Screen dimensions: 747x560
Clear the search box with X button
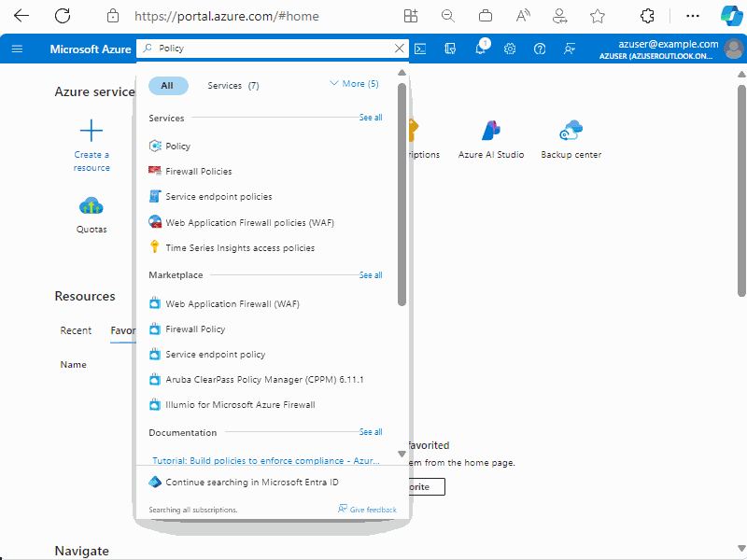click(400, 49)
